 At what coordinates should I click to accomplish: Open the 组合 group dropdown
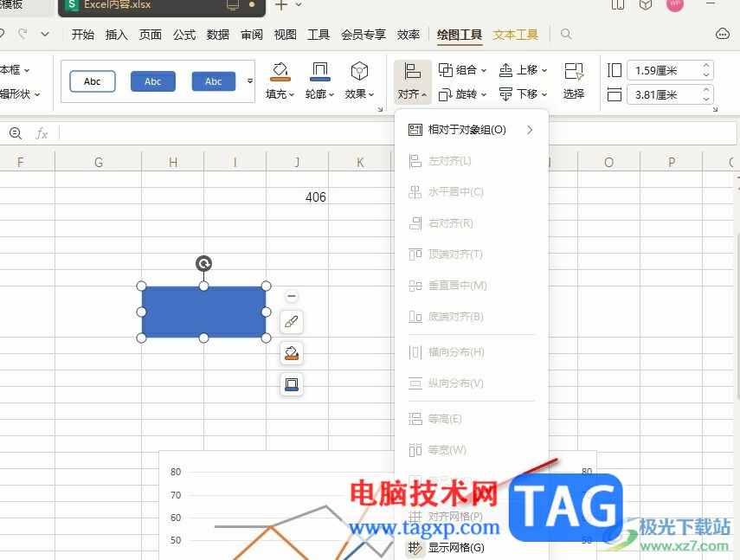(x=462, y=70)
